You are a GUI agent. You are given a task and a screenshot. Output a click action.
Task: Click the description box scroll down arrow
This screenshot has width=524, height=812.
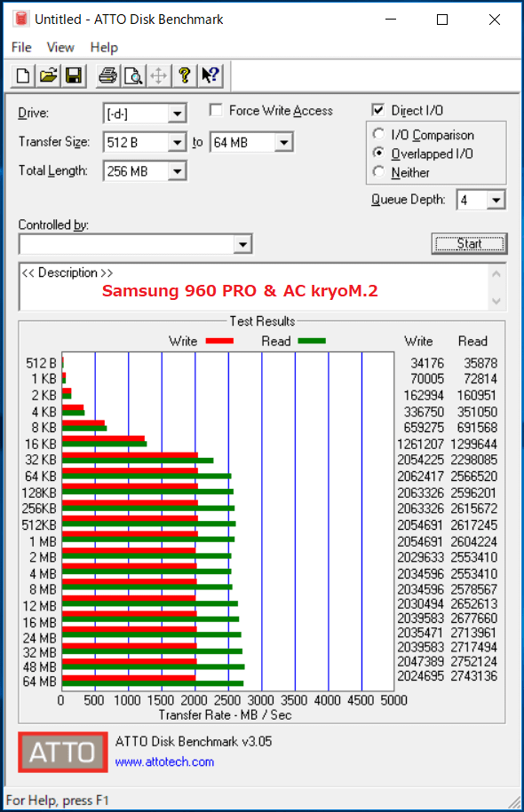coord(496,301)
